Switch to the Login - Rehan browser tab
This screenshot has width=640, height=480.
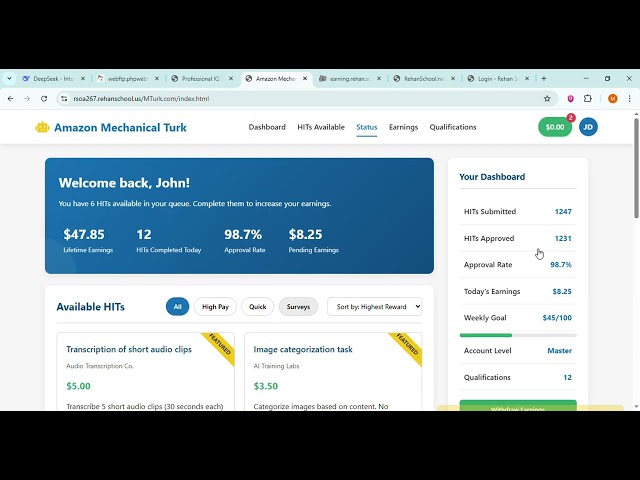point(498,78)
